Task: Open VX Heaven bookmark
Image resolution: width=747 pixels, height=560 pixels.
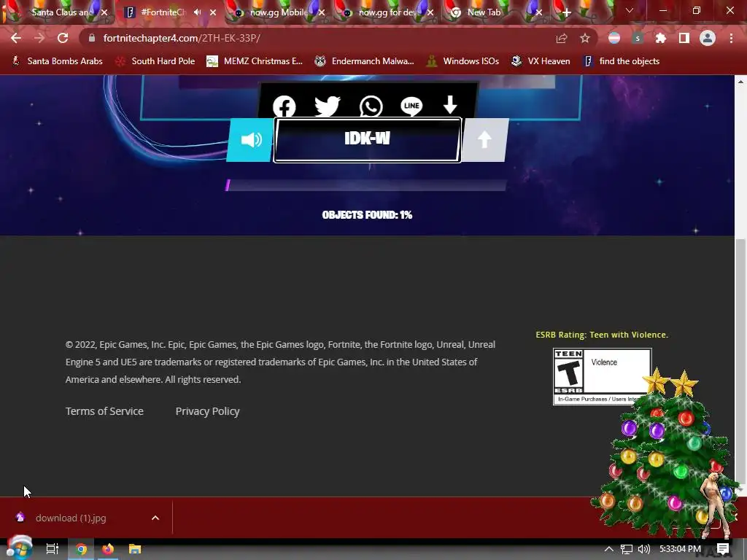Action: pyautogui.click(x=541, y=61)
